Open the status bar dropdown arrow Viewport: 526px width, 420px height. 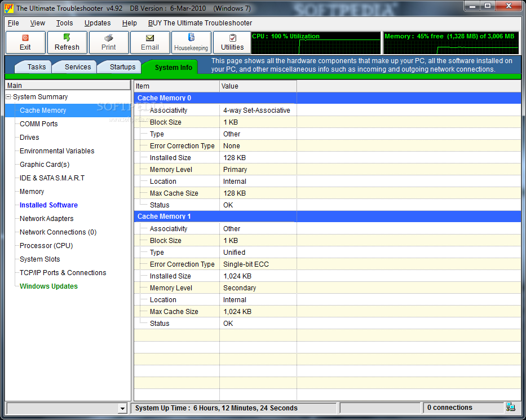click(x=122, y=408)
